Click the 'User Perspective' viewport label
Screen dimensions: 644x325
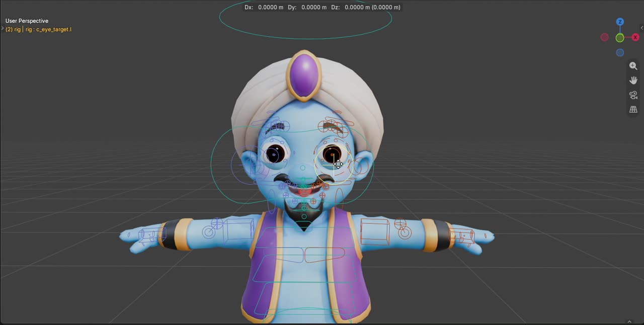pyautogui.click(x=27, y=21)
